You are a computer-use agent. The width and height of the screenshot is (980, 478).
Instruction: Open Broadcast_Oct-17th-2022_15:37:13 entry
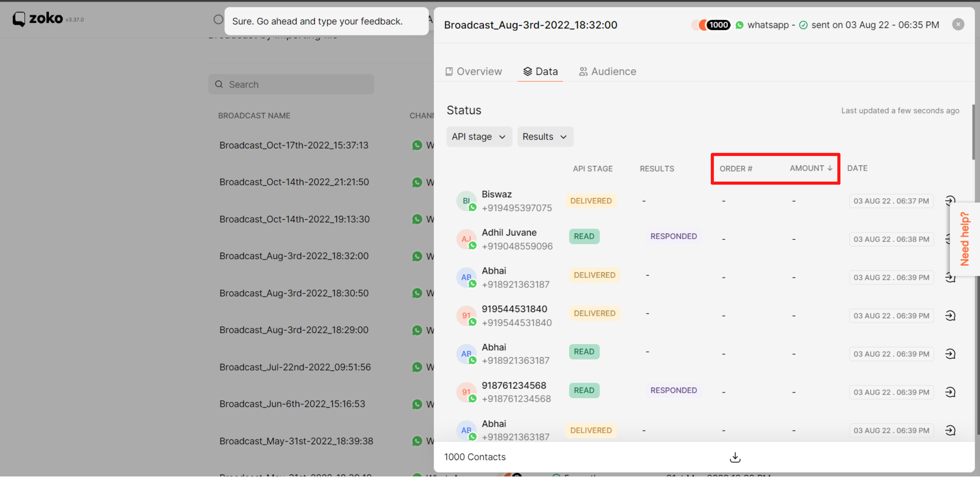pos(294,146)
